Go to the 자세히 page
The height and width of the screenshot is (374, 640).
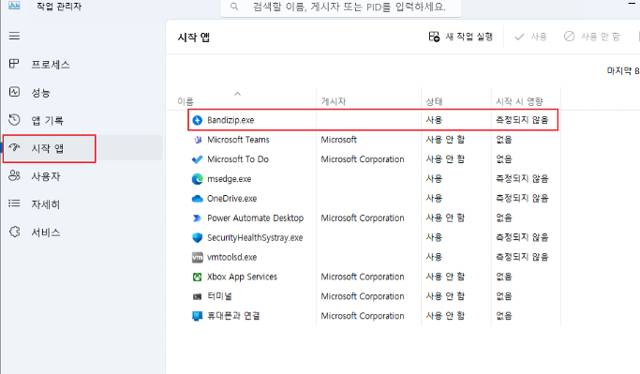(82, 204)
